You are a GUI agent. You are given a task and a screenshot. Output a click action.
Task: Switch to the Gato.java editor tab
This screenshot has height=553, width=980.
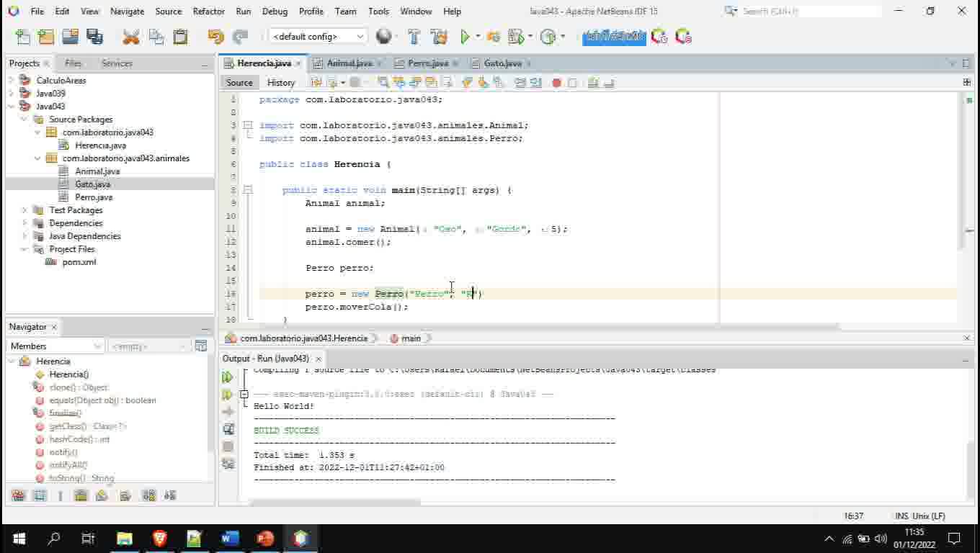(x=502, y=63)
